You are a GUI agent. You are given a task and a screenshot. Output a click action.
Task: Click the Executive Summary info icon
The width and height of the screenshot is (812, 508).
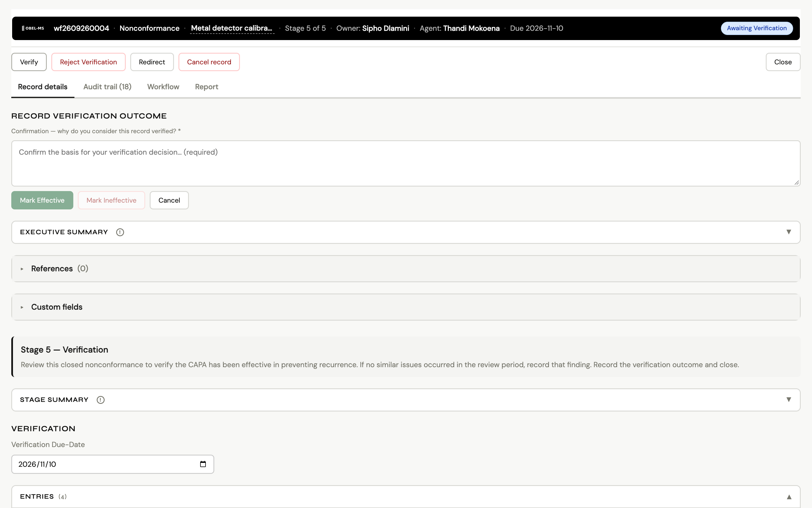[120, 232]
